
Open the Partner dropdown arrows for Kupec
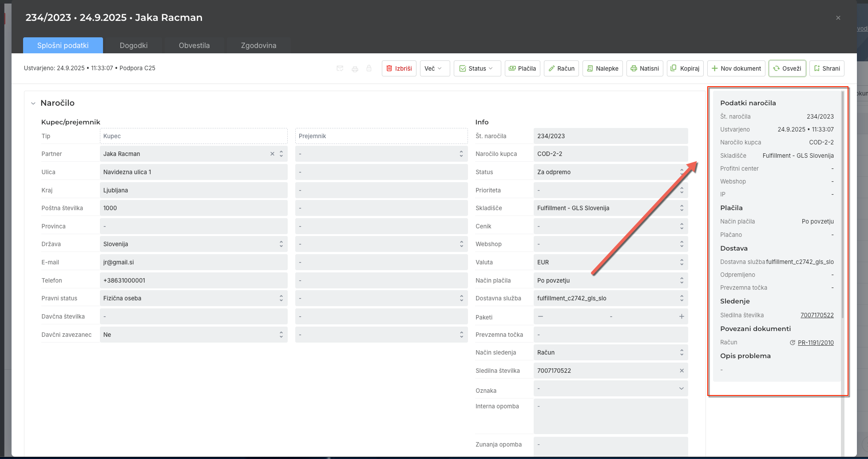pyautogui.click(x=281, y=154)
